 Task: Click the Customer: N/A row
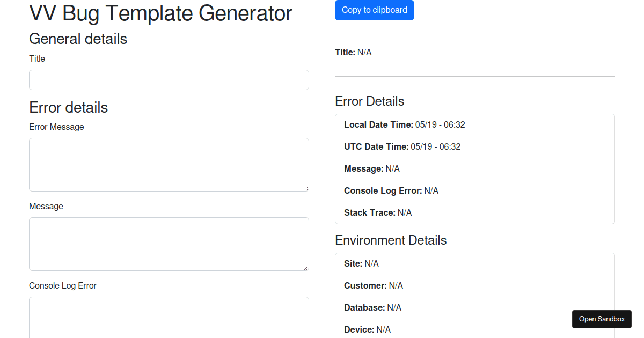tap(475, 286)
